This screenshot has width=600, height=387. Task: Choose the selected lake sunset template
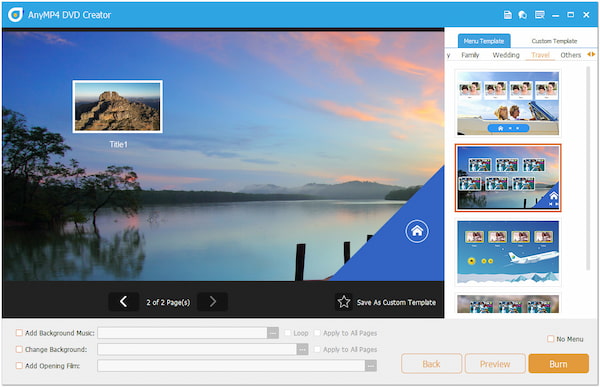[508, 178]
